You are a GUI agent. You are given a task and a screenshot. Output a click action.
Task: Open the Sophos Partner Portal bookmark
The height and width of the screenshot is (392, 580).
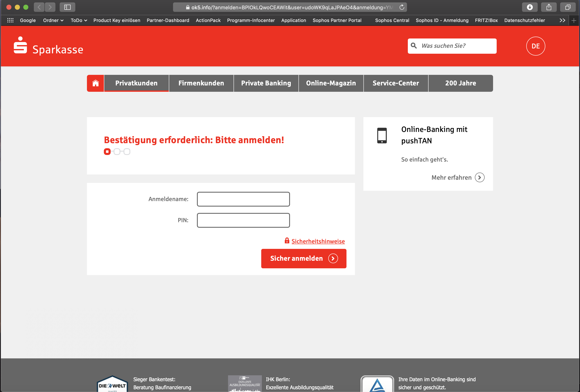337,20
